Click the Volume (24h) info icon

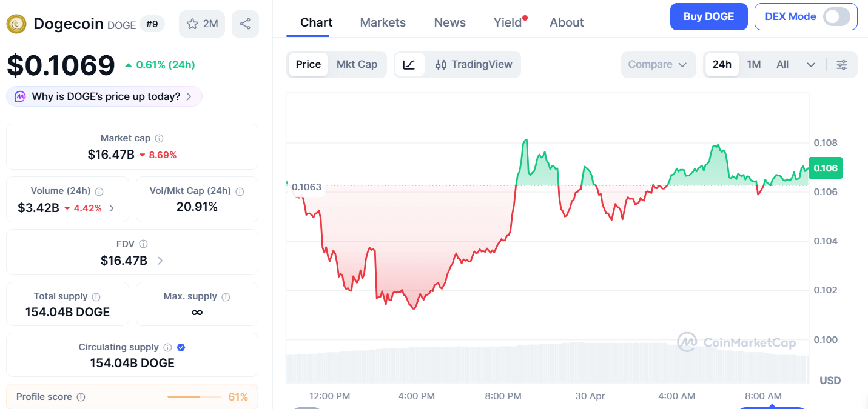(x=99, y=191)
